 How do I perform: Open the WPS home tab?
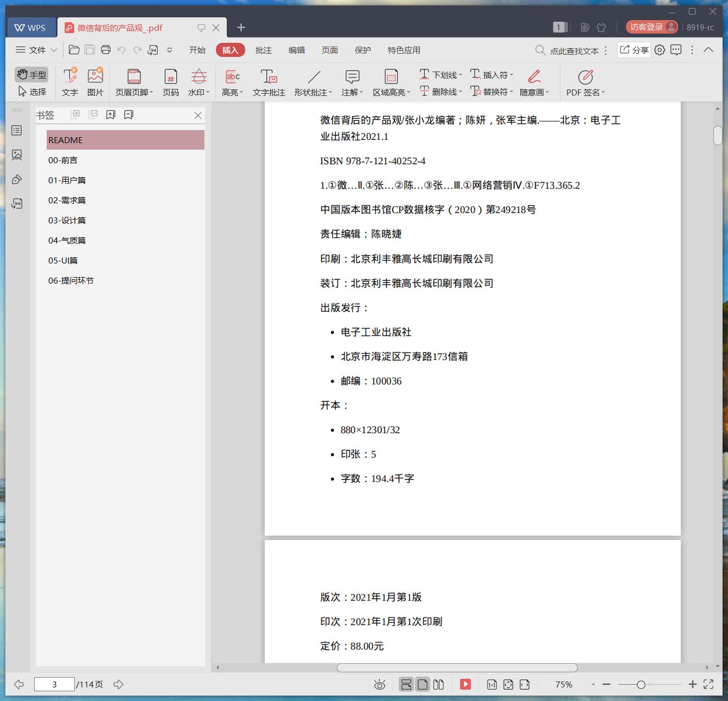pos(31,28)
